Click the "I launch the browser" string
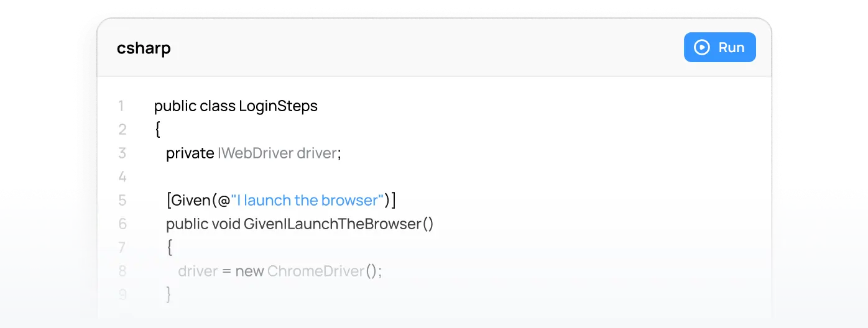868x328 pixels. 307,200
